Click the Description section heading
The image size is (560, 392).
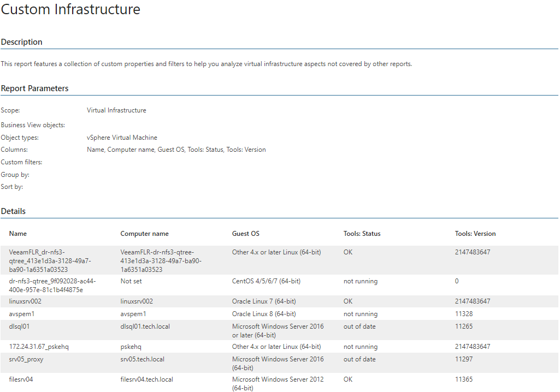point(21,42)
